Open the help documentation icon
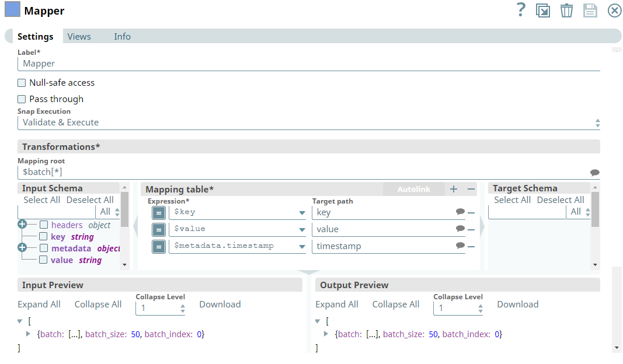623x364 pixels. pyautogui.click(x=521, y=10)
